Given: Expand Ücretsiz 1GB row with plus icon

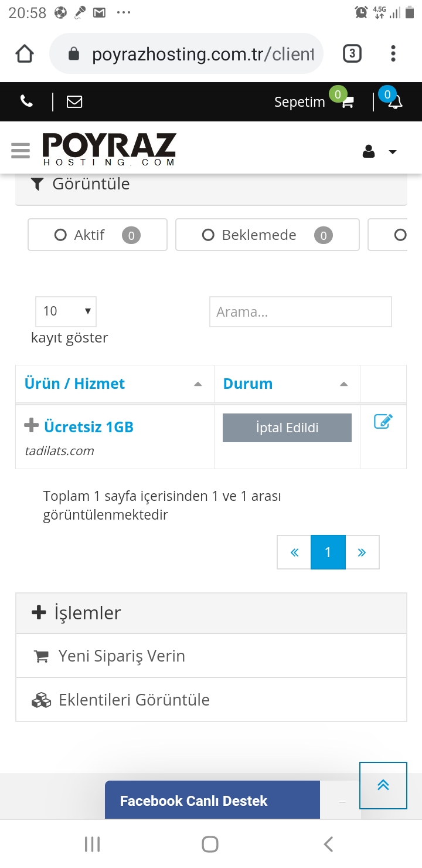Looking at the screenshot, I should (x=31, y=426).
